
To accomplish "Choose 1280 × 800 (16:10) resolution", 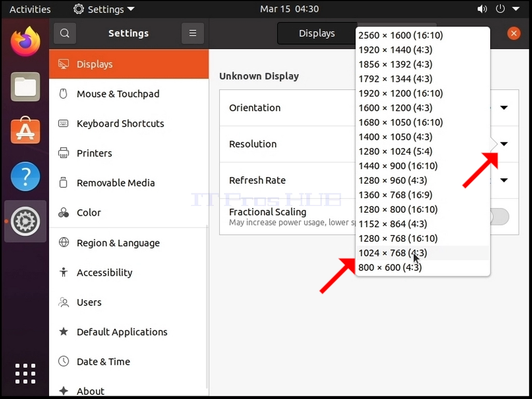I will click(423, 210).
